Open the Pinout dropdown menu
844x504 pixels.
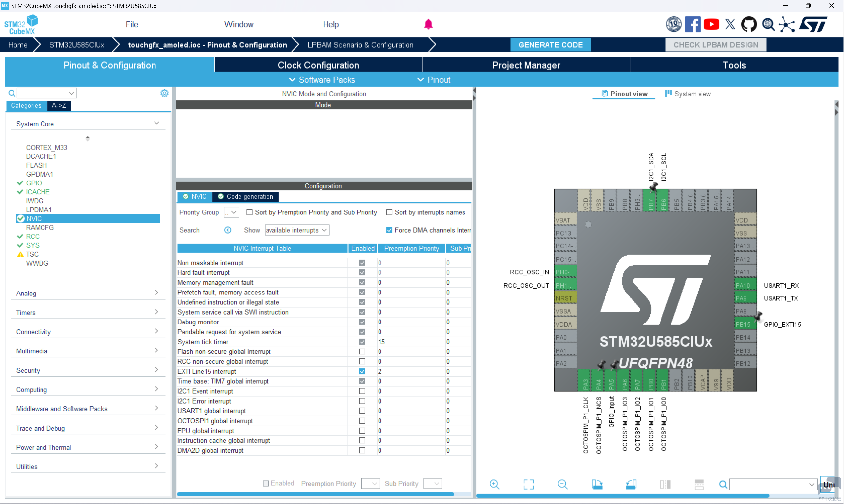point(434,80)
